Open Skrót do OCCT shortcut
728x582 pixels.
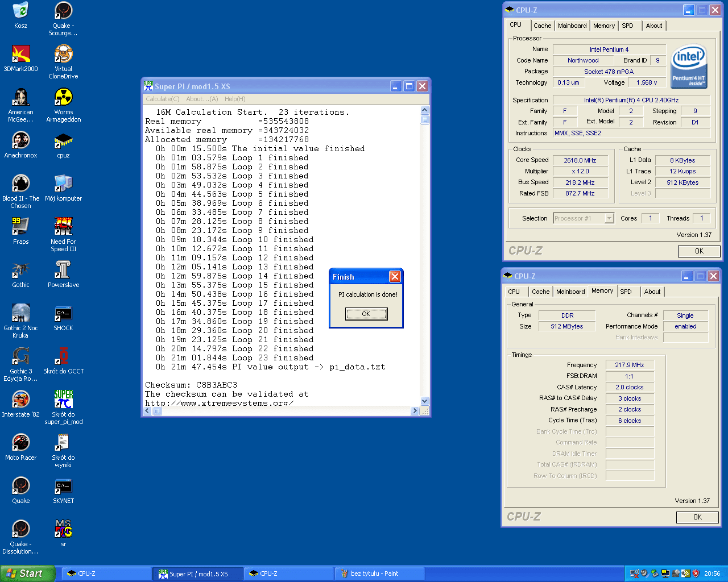[x=63, y=361]
